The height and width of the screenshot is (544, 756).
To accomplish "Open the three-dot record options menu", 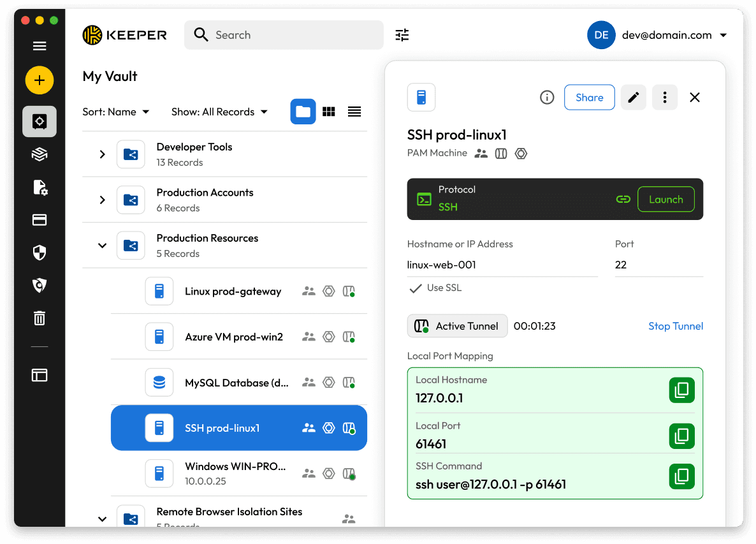I will pos(664,97).
